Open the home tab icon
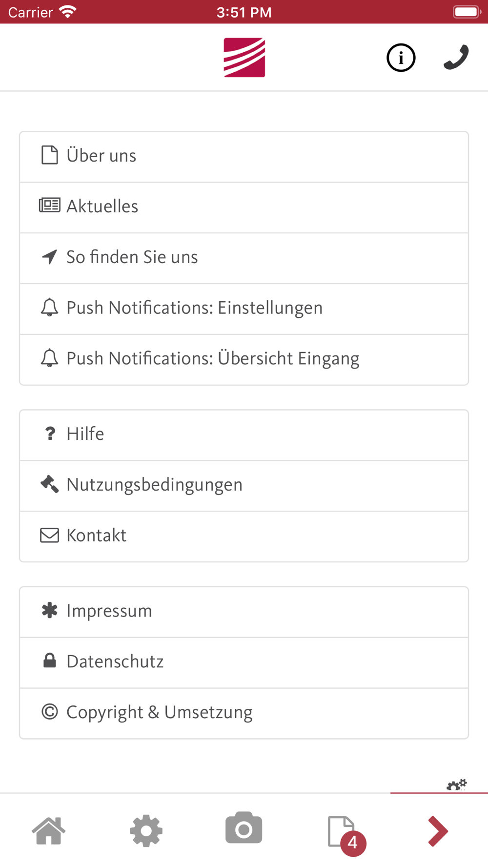Image resolution: width=488 pixels, height=868 pixels. coord(49,830)
